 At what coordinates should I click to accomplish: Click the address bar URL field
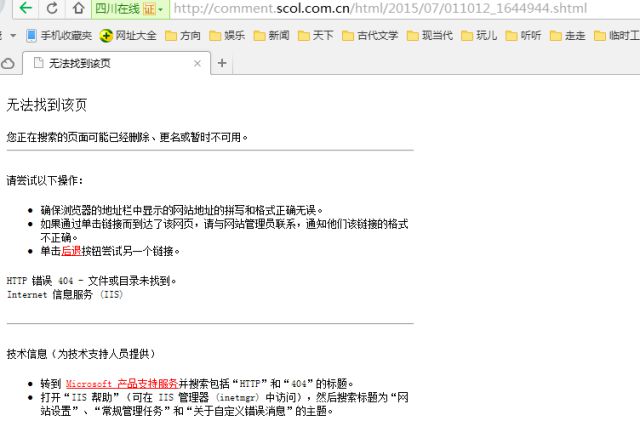tap(400, 9)
